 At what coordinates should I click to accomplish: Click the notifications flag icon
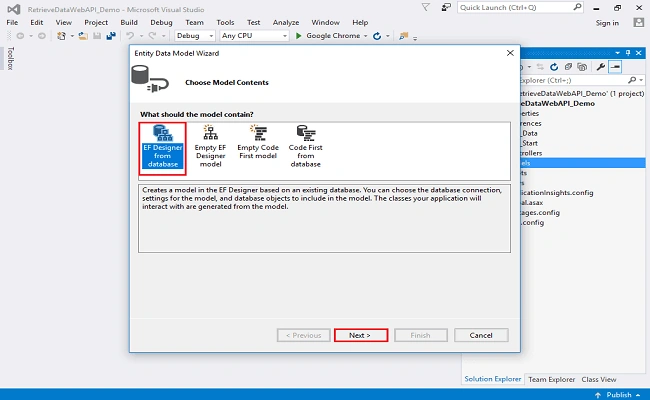tap(425, 7)
